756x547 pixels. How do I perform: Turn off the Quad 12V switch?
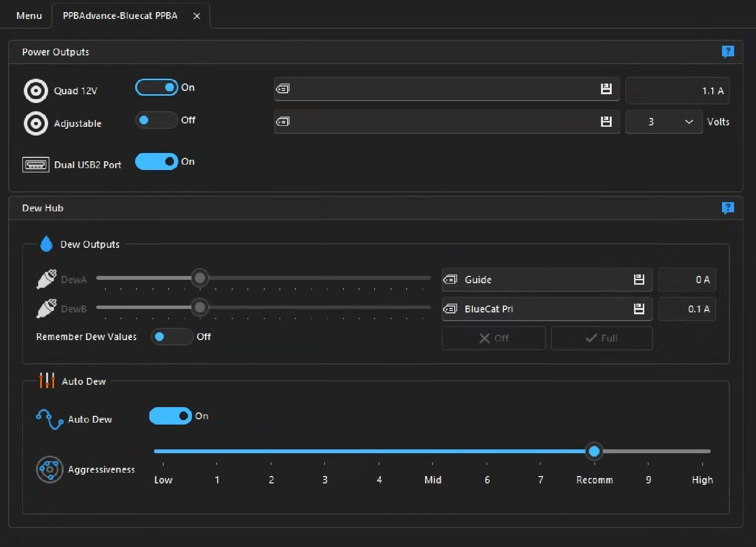156,87
